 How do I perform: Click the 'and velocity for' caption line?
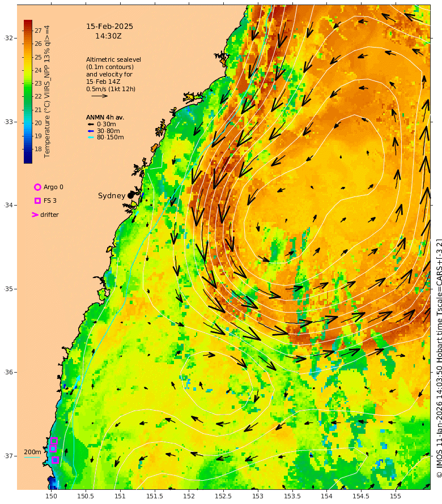click(109, 74)
